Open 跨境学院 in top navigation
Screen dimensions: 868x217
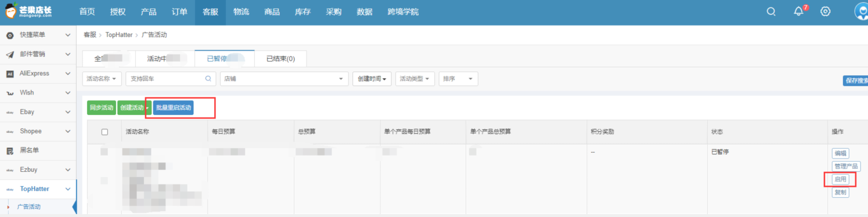click(403, 12)
